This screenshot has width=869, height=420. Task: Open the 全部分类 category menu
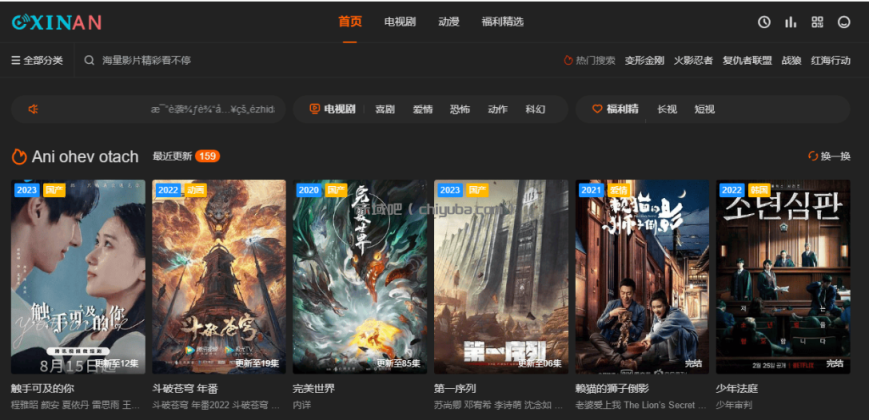coord(37,60)
